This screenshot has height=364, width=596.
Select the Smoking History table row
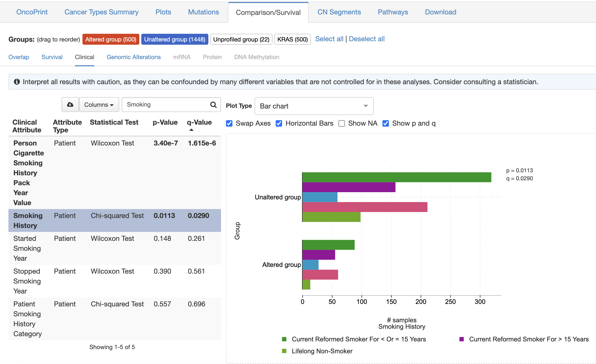pyautogui.click(x=115, y=220)
